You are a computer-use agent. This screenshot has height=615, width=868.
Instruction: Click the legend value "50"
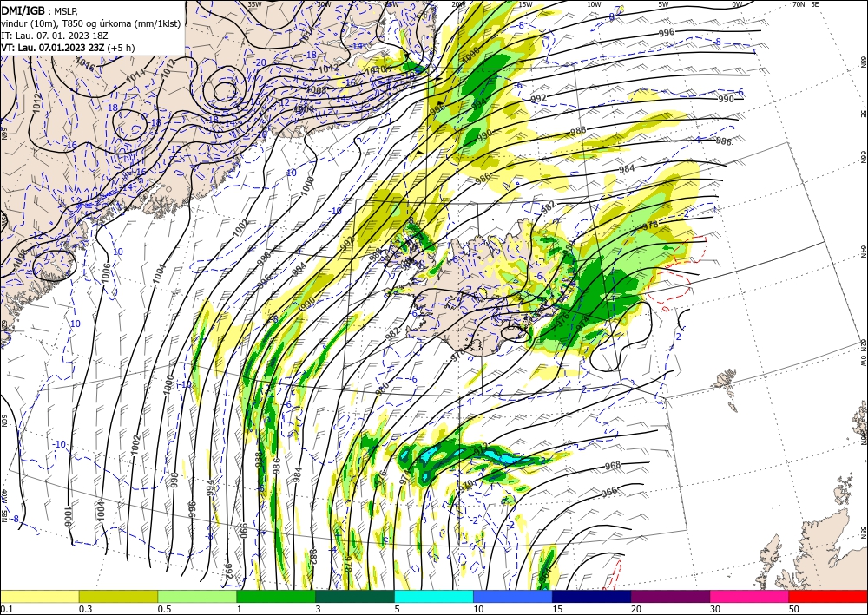[794, 609]
